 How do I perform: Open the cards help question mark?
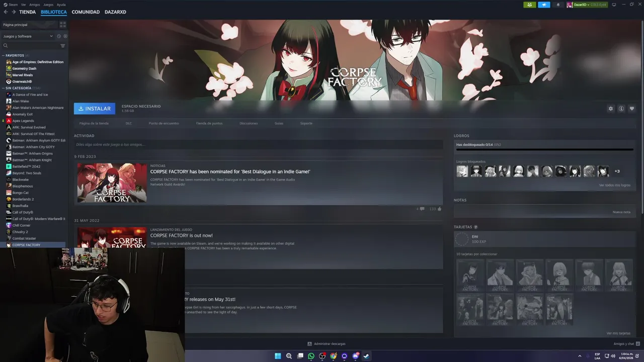coord(475,227)
